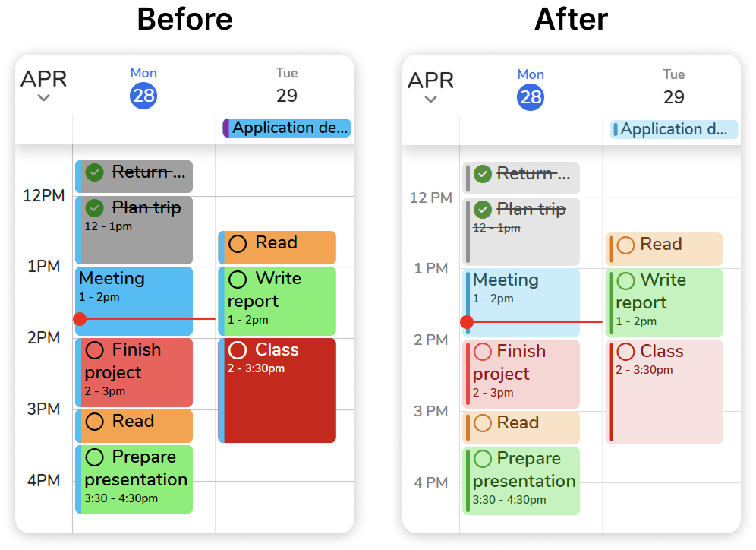The image size is (756, 550).
Task: Tick the Monday "Read" circle in right calendar
Action: click(x=483, y=423)
